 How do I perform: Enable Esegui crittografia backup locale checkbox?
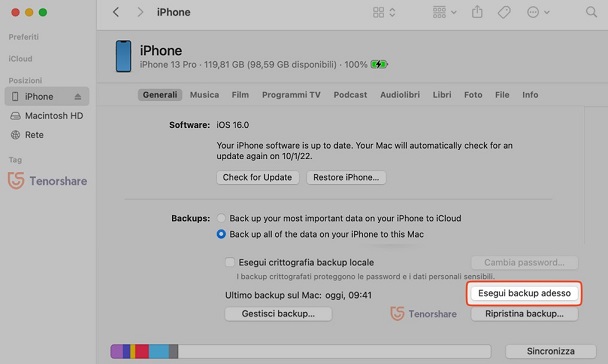click(230, 262)
